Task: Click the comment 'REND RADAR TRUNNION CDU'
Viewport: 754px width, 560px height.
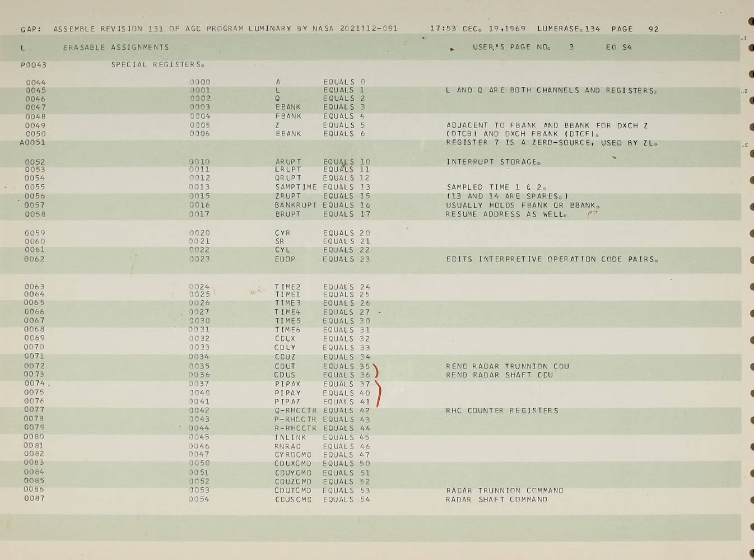Action: [508, 366]
